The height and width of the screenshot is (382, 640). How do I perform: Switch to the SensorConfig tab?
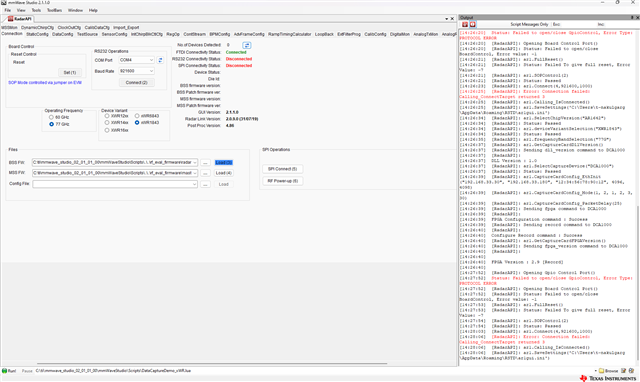114,34
